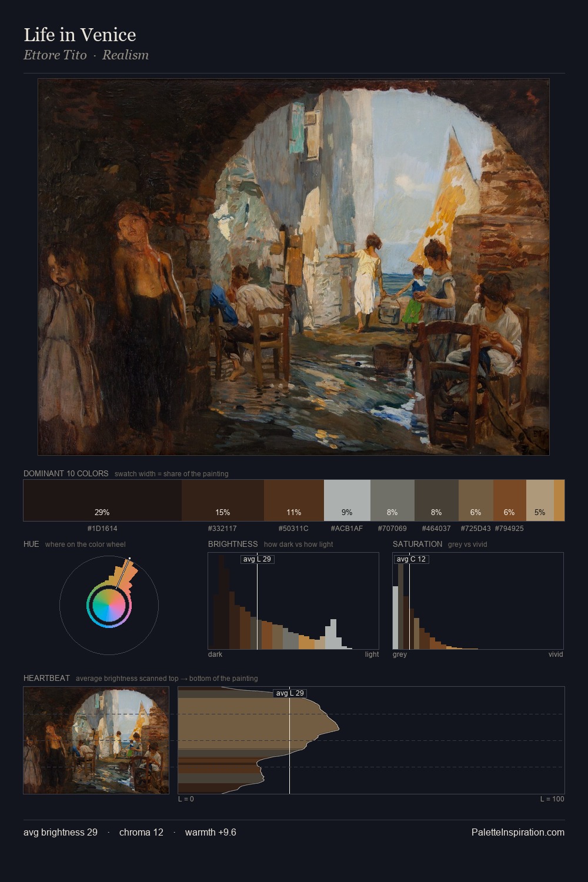Click hex code '#725D43'
Screen dimensions: 588x882
[476, 529]
